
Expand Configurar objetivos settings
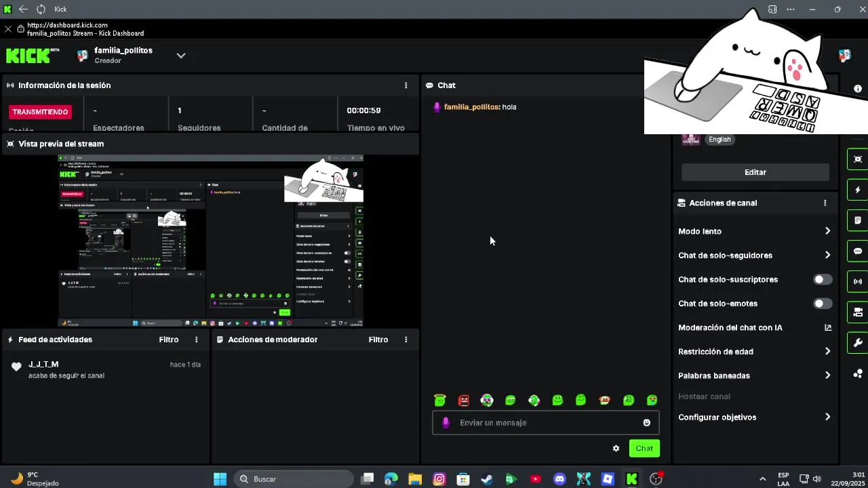click(754, 418)
